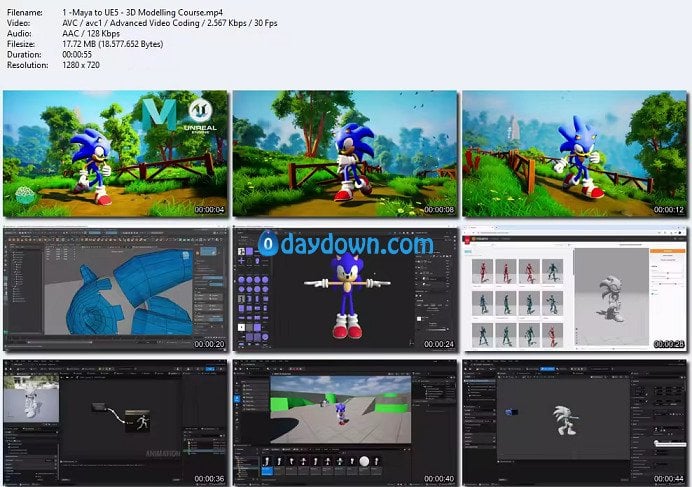Open the Unreal level frame stamped 00:00:40
Image resolution: width=692 pixels, height=487 pixels.
pos(345,423)
